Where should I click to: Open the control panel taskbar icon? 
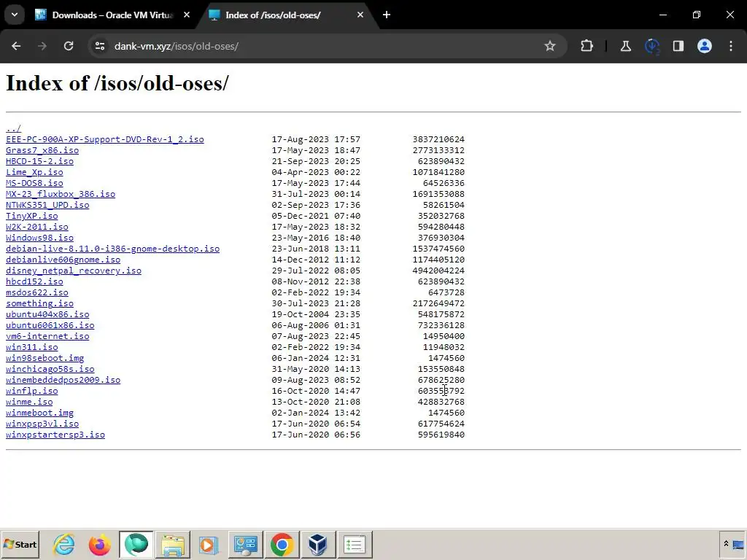[245, 545]
